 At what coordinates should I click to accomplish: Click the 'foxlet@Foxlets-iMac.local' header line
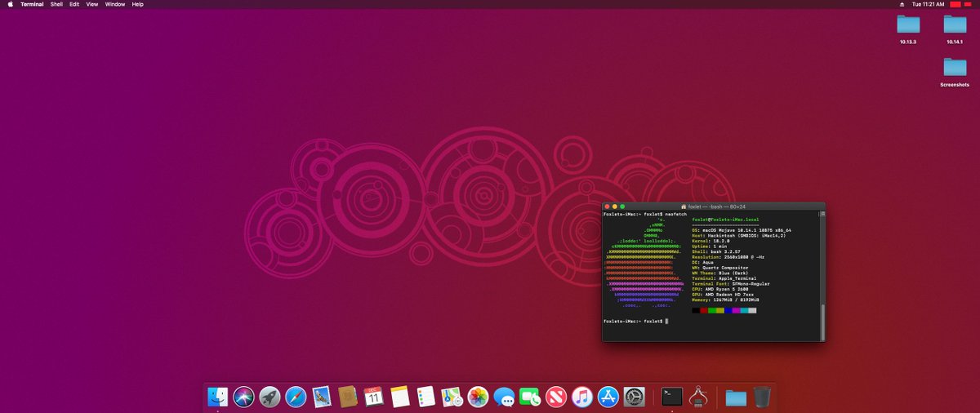[x=726, y=220]
